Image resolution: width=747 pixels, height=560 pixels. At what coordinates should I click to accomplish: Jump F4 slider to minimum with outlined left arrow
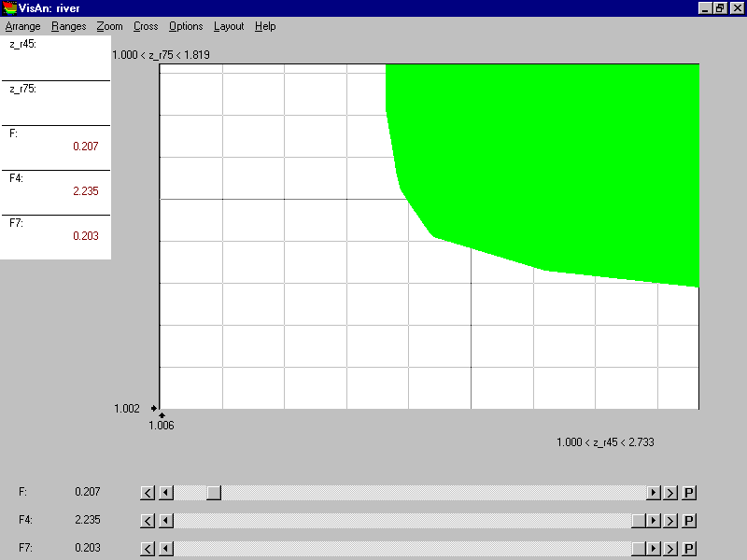pos(148,521)
